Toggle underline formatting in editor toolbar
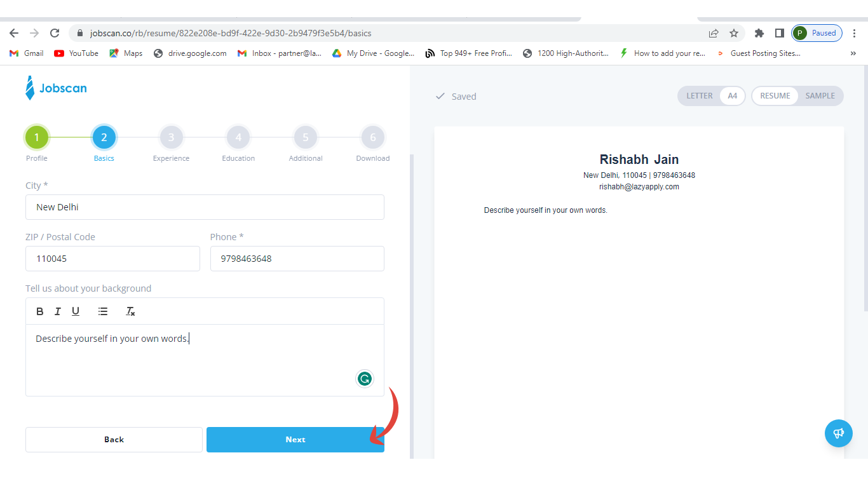 click(76, 311)
